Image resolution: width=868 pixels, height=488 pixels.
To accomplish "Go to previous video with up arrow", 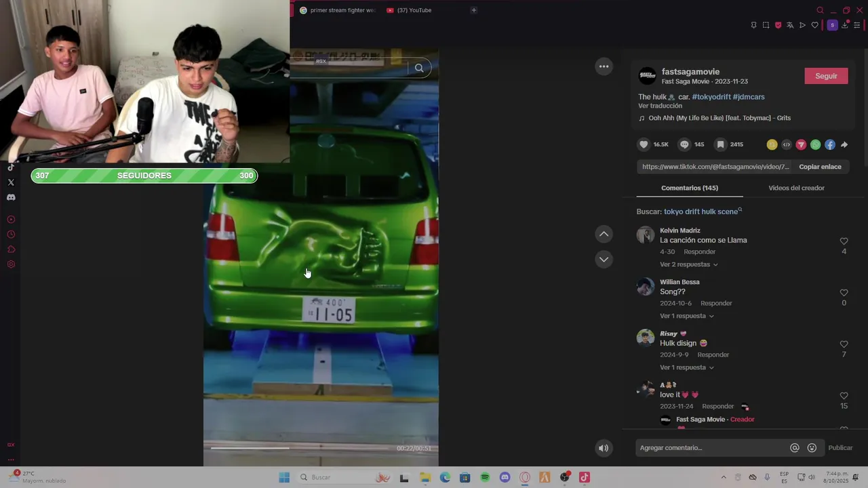I will 604,234.
